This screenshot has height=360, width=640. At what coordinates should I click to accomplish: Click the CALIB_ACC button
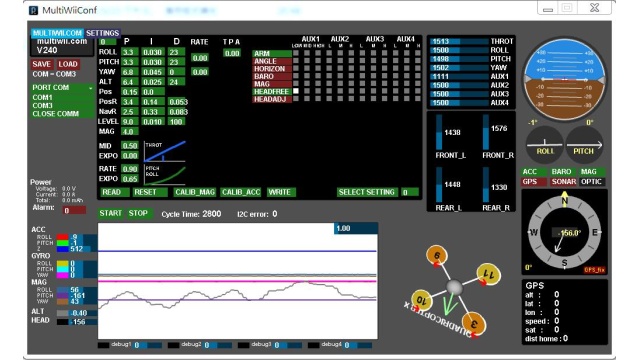click(241, 192)
